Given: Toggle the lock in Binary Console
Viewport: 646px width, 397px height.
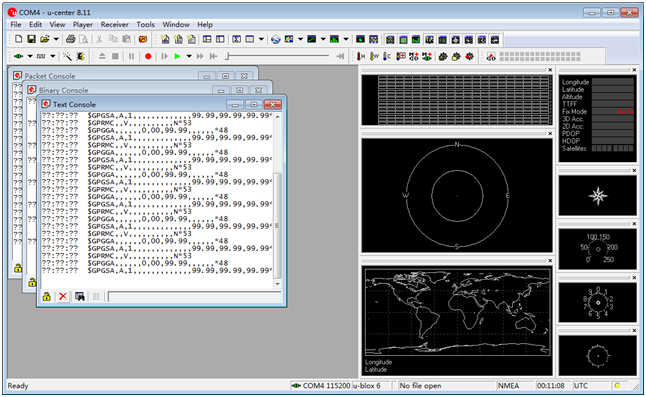Looking at the screenshot, I should pos(32,283).
